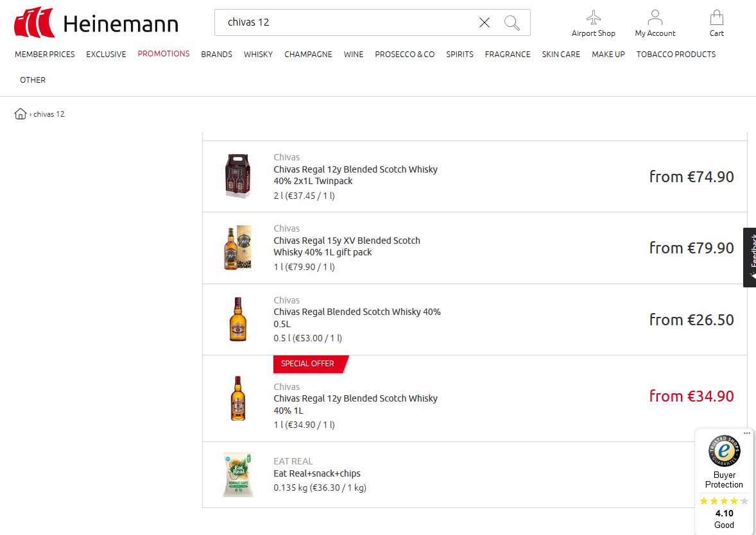Screen dimensions: 756x535
Task: Open Trusted Shops widget three-dots menu
Action: point(747,433)
